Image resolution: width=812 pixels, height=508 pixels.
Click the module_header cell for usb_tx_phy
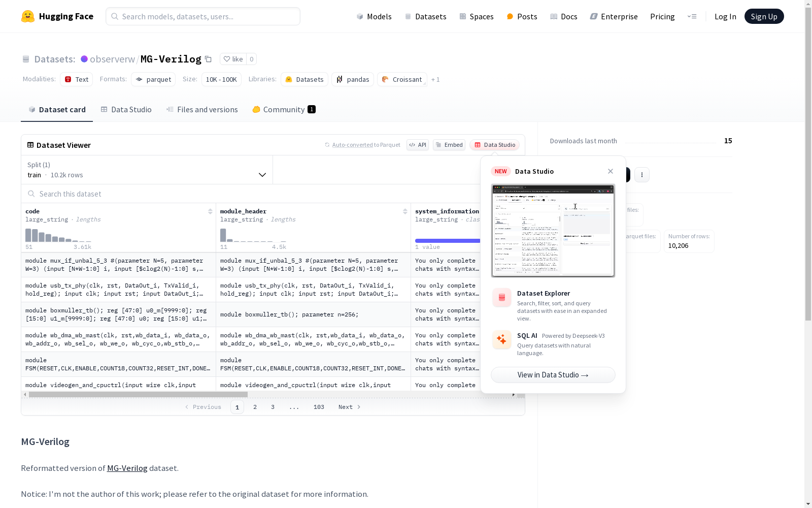coord(313,290)
